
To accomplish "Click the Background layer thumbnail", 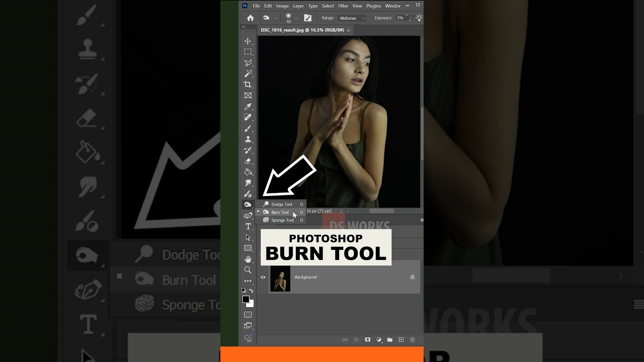I will click(x=280, y=278).
